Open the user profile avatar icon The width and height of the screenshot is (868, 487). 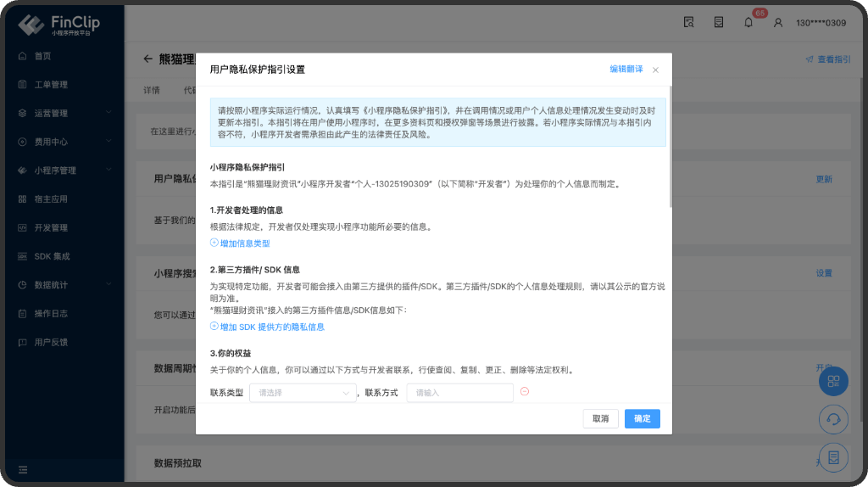pyautogui.click(x=778, y=23)
